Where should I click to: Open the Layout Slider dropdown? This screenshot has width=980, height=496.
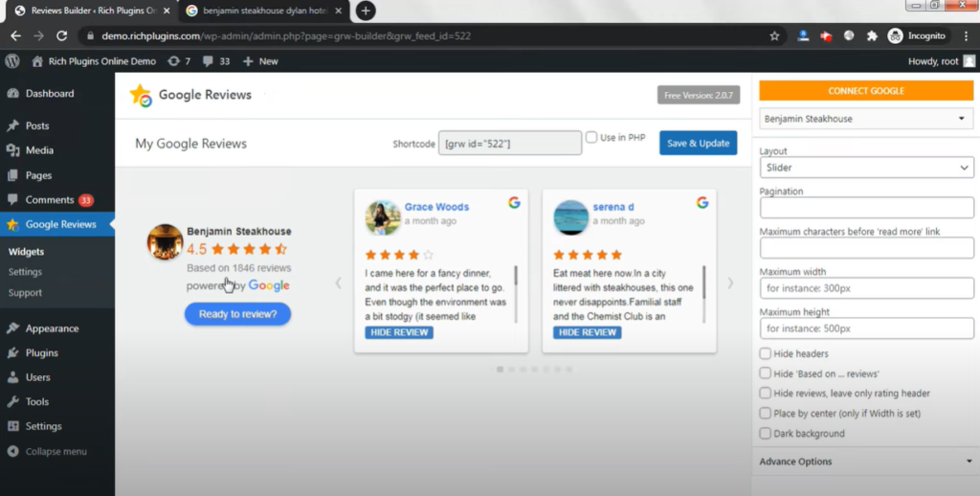coord(866,168)
